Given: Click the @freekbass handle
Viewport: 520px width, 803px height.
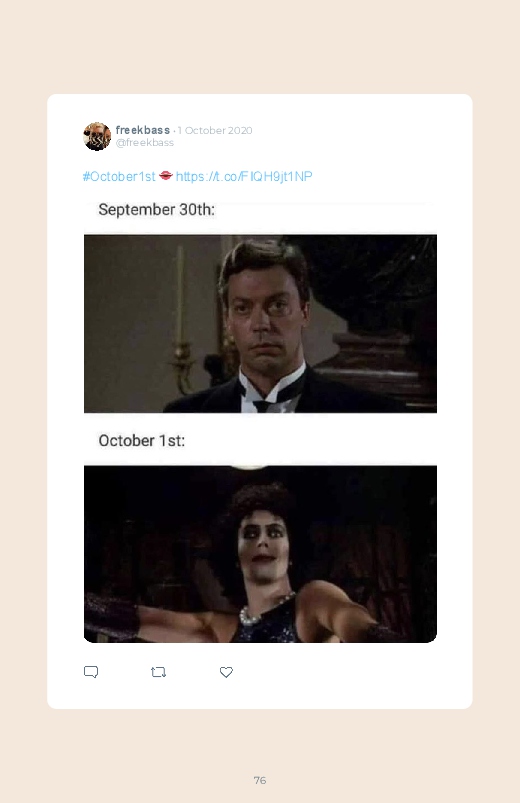Looking at the screenshot, I should (x=144, y=143).
